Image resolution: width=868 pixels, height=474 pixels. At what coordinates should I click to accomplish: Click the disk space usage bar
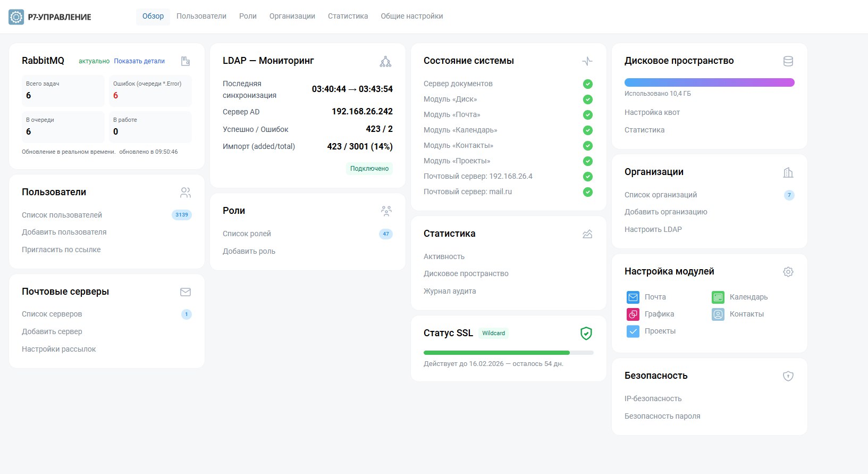pos(709,82)
